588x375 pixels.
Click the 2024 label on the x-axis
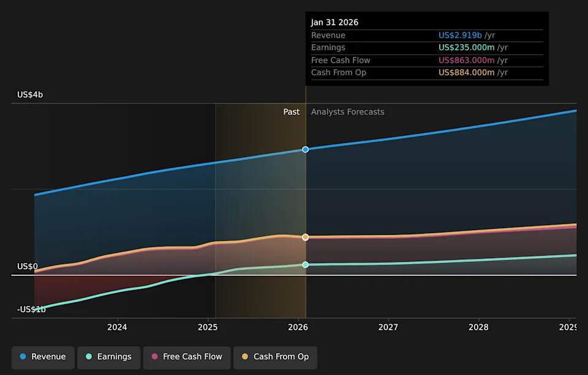[117, 327]
